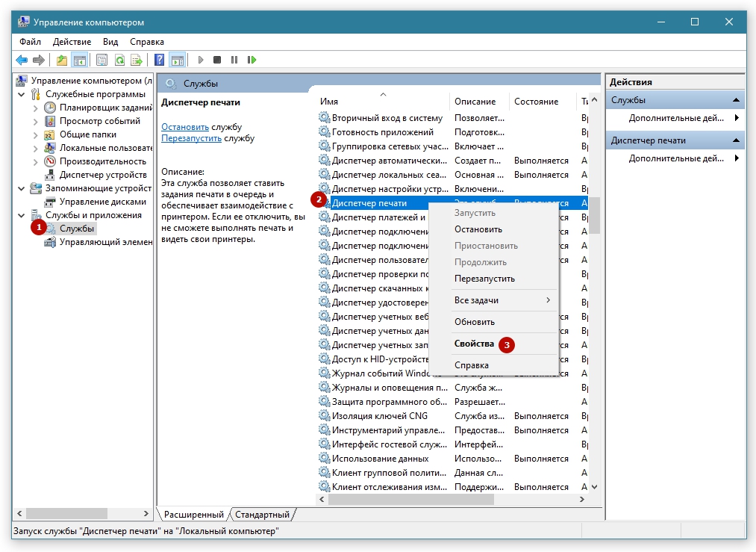Choose Свойства in the context menu
Screen dimensions: 756x552
[494, 344]
